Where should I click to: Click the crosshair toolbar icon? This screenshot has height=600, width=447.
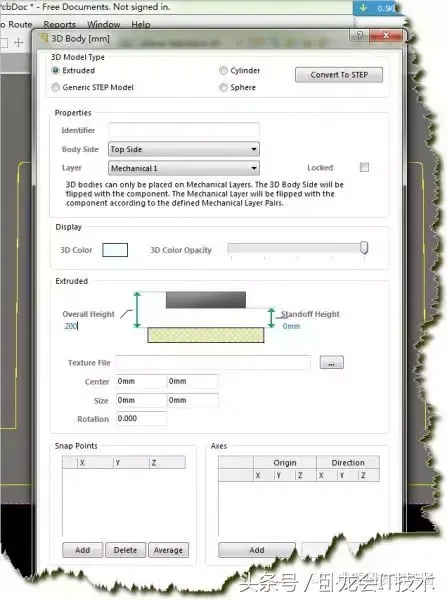(19, 42)
